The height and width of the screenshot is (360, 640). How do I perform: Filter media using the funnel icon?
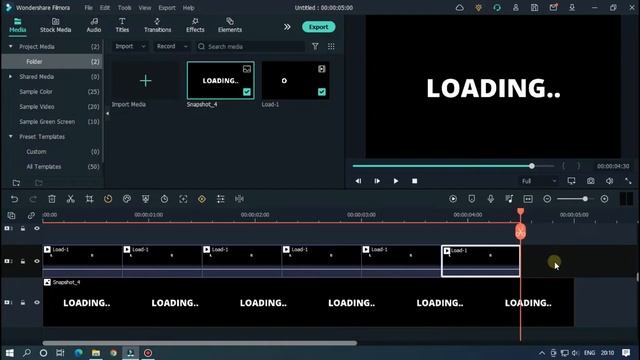point(315,47)
